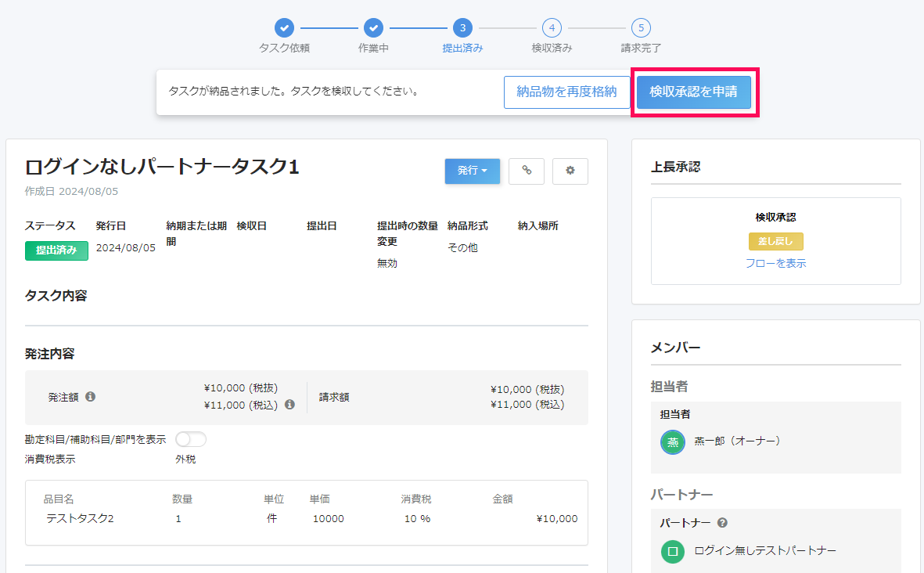Click the completed タスク依頼 step checkmark

point(284,27)
